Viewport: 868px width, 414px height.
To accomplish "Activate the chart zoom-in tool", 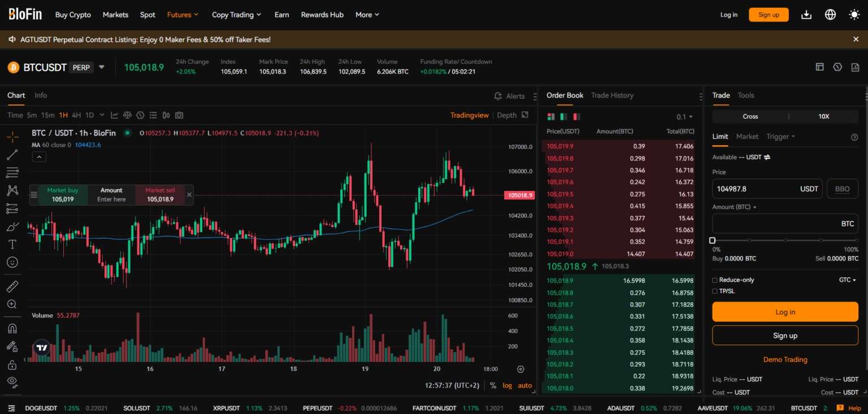I will [x=12, y=304].
